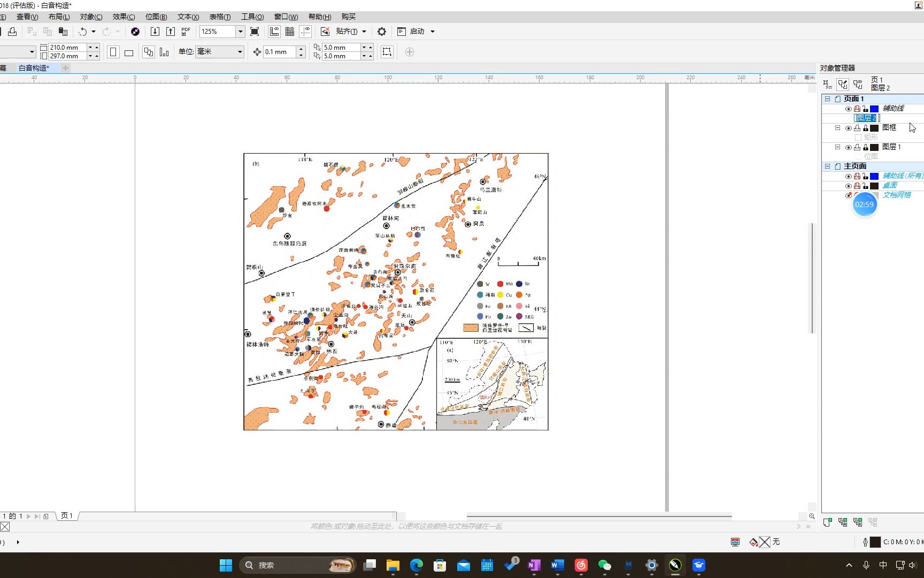Switch to the 白音构造* document tab

(x=34, y=68)
